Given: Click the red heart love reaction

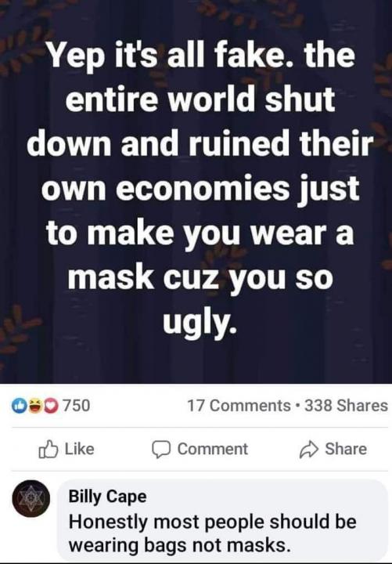Looking at the screenshot, I should [x=52, y=406].
